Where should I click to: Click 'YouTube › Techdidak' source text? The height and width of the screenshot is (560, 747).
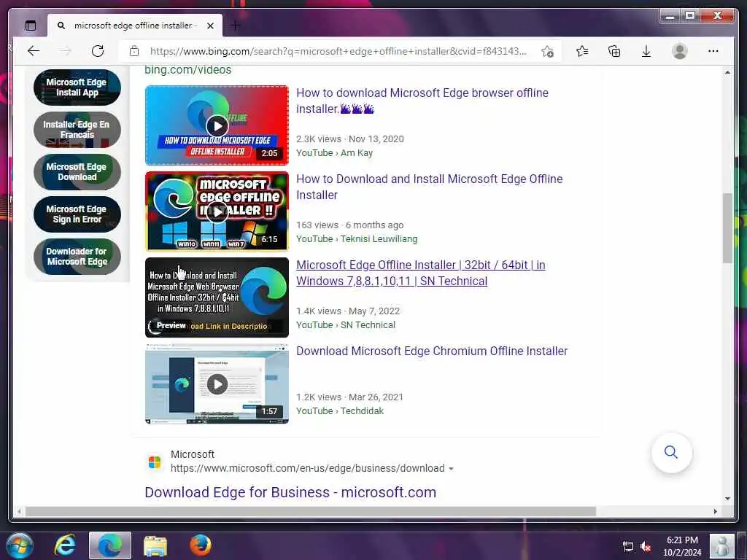[x=340, y=411]
